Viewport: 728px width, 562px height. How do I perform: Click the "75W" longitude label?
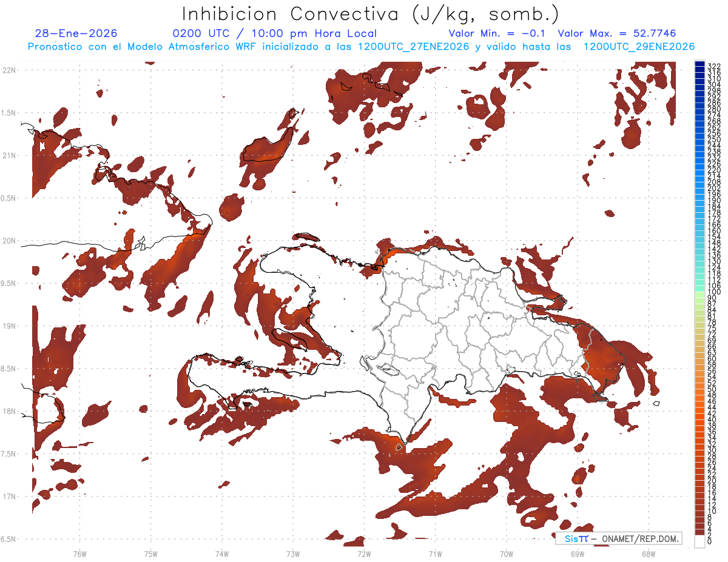click(150, 554)
